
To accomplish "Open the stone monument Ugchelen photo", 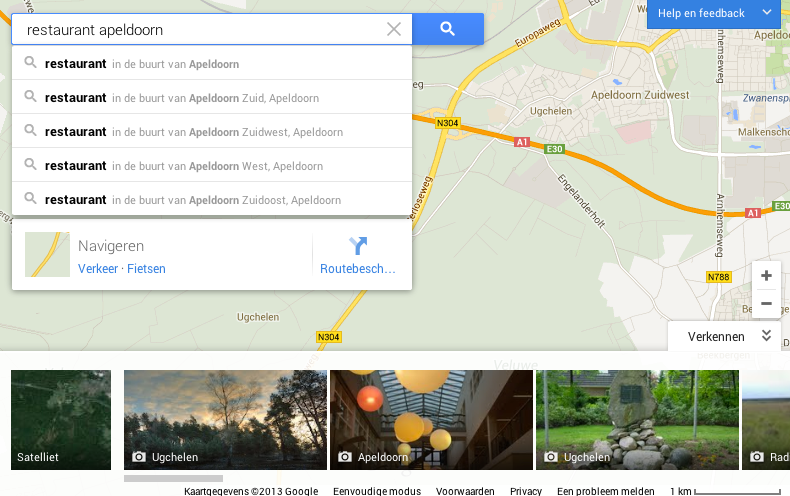I will click(x=637, y=420).
